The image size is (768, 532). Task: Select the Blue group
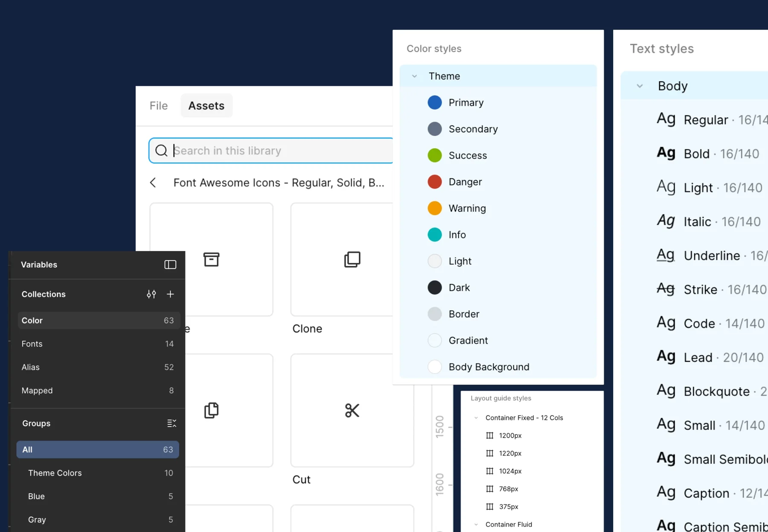[98, 496]
